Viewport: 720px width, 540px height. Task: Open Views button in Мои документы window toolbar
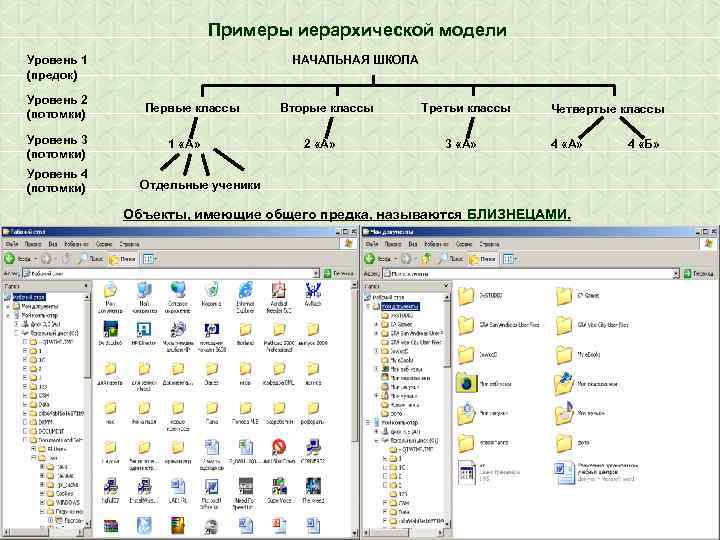pos(509,259)
